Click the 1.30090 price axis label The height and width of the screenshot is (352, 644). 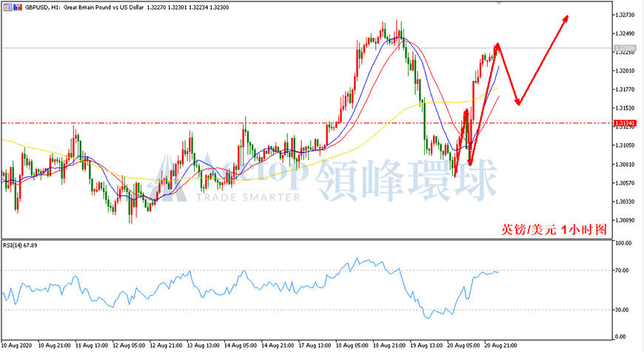(625, 220)
